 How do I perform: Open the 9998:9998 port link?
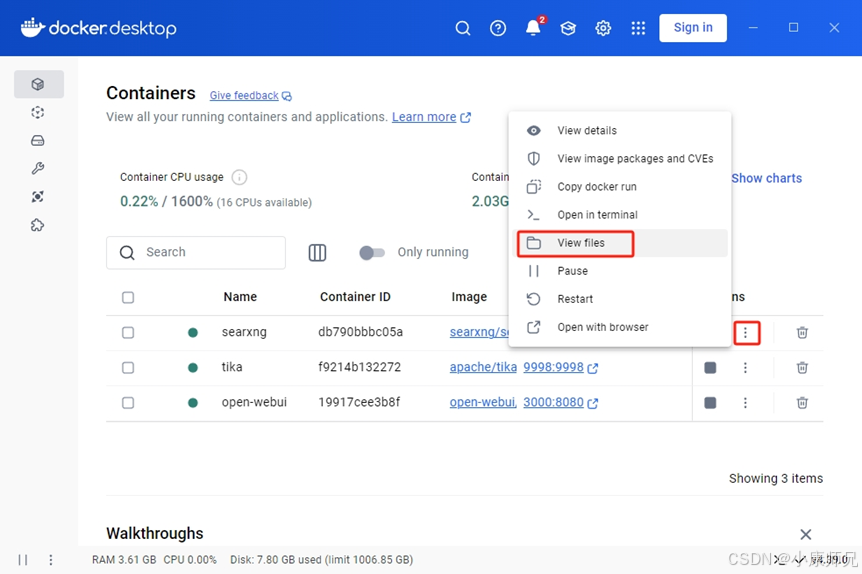coord(553,367)
